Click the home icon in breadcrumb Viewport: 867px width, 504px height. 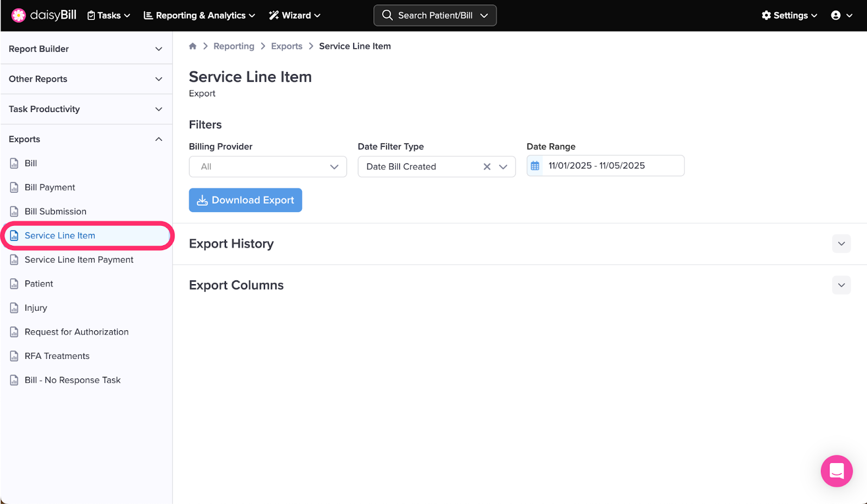tap(192, 46)
